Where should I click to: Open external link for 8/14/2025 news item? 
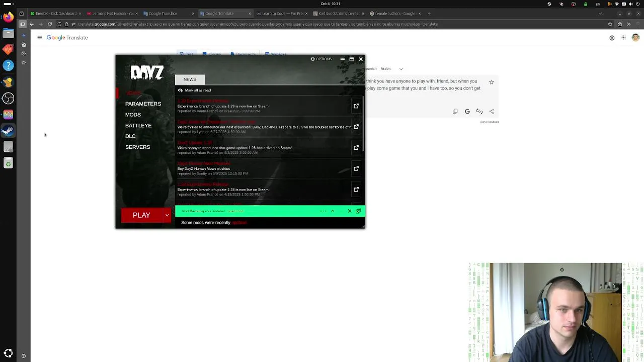(x=356, y=106)
